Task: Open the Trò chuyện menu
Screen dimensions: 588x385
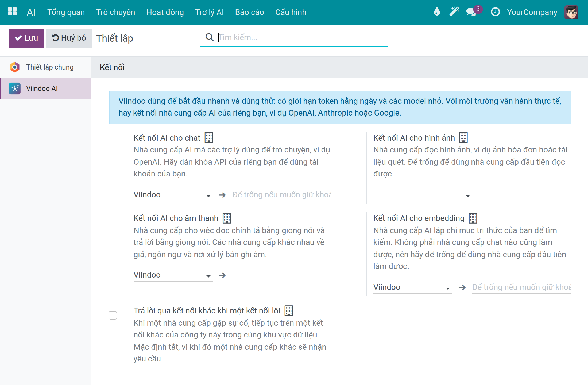Action: (x=115, y=12)
